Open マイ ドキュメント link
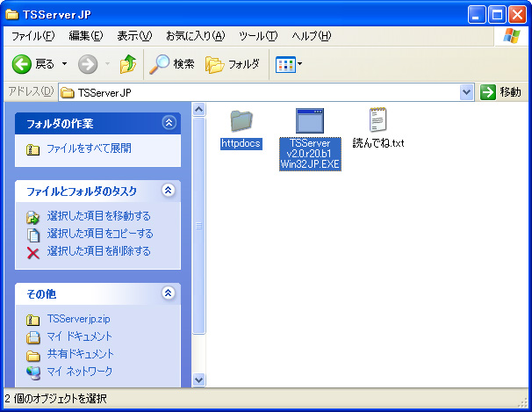This screenshot has height=412, width=532. click(79, 336)
